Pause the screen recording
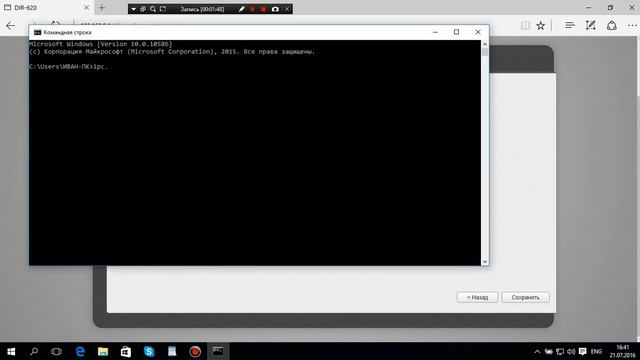Image resolution: width=640 pixels, height=360 pixels. [x=252, y=9]
